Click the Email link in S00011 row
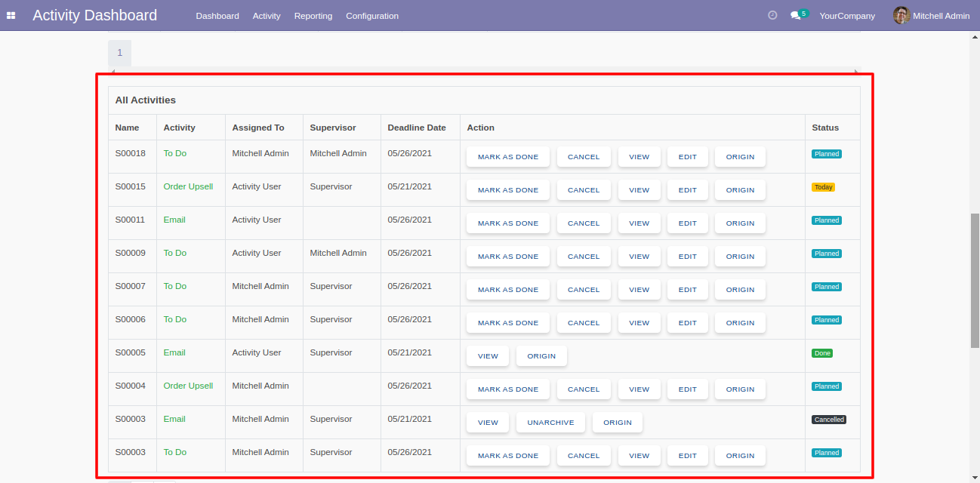This screenshot has height=483, width=980. pyautogui.click(x=174, y=220)
